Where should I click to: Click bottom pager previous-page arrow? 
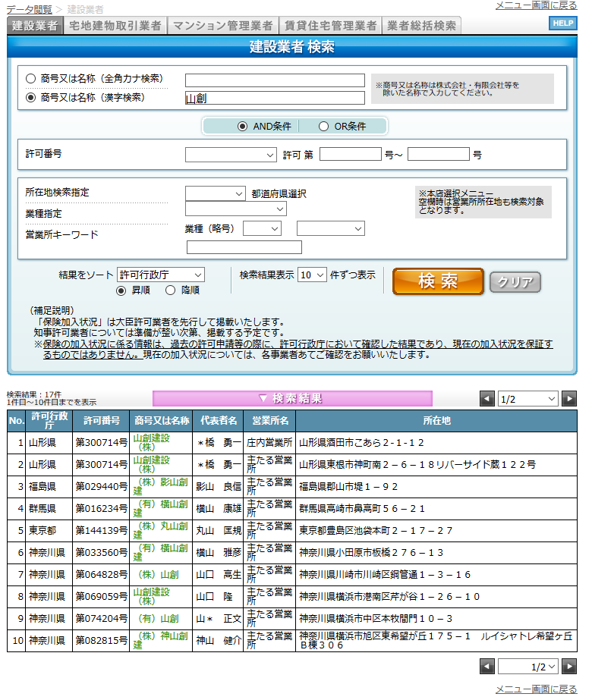pyautogui.click(x=487, y=667)
